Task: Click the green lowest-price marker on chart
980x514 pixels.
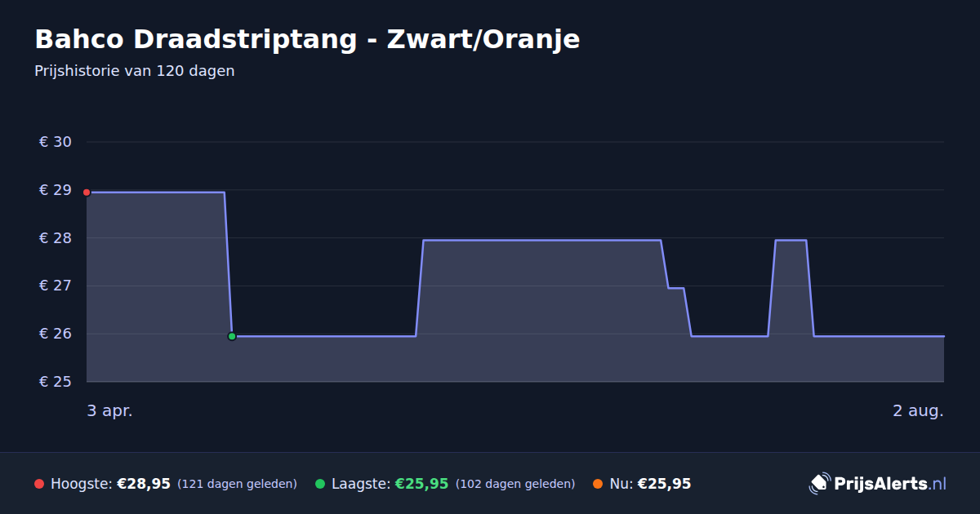Action: pyautogui.click(x=232, y=336)
